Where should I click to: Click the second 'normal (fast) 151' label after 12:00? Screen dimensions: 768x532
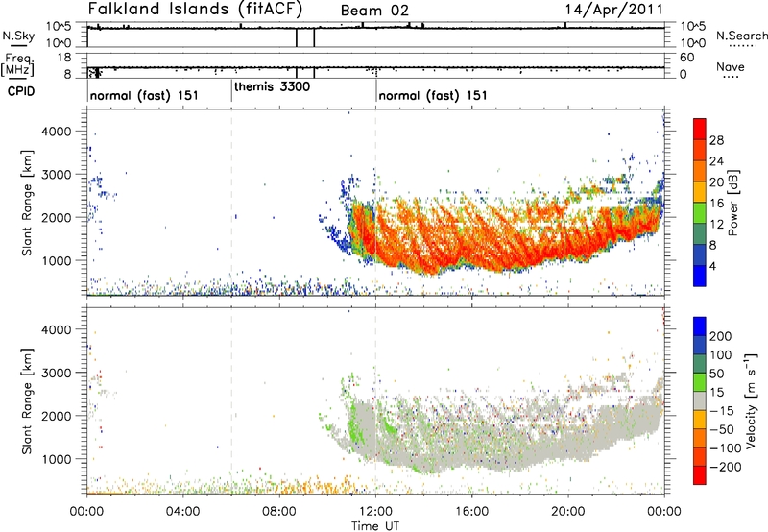coord(433,95)
